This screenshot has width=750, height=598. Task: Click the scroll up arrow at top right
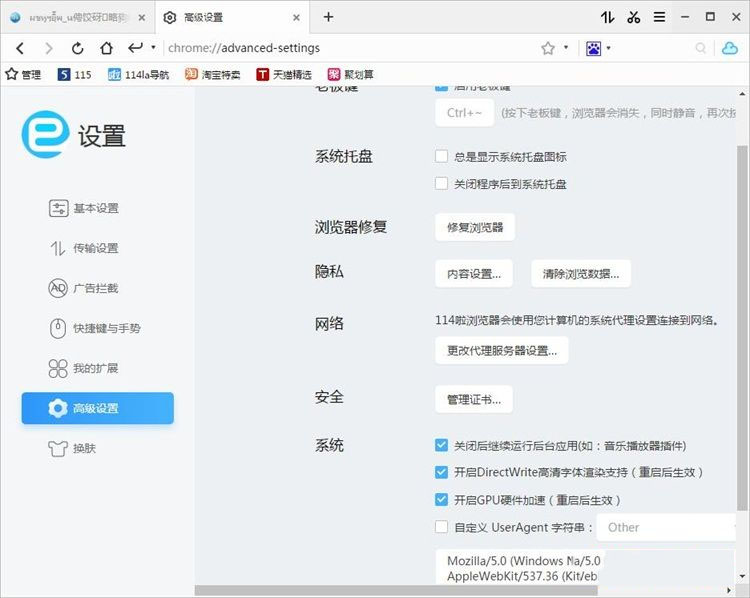(x=742, y=94)
